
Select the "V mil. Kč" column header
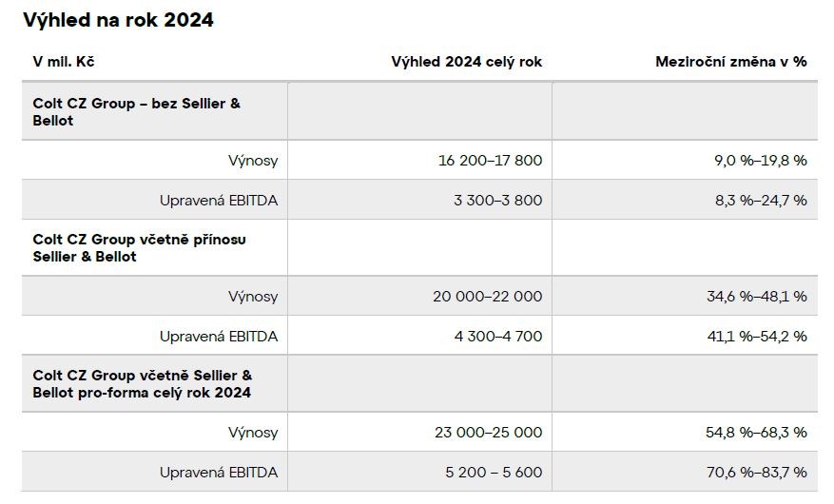(x=64, y=62)
